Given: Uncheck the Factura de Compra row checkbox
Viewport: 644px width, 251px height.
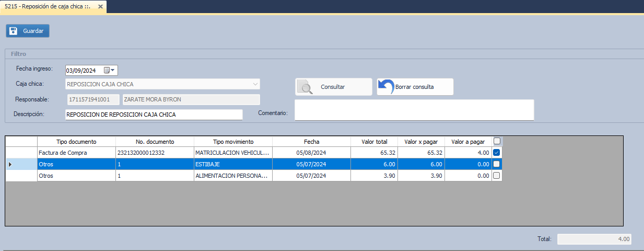Looking at the screenshot, I should coord(497,153).
